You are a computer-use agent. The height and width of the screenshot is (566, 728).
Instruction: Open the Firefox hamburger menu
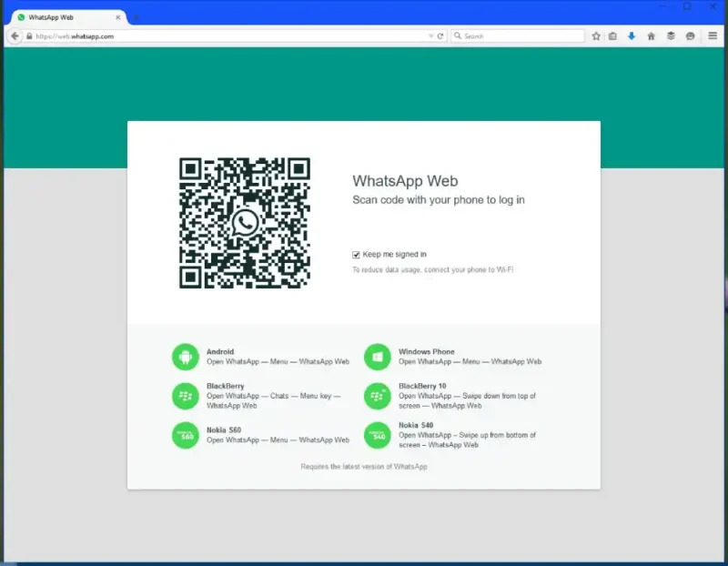click(x=713, y=35)
